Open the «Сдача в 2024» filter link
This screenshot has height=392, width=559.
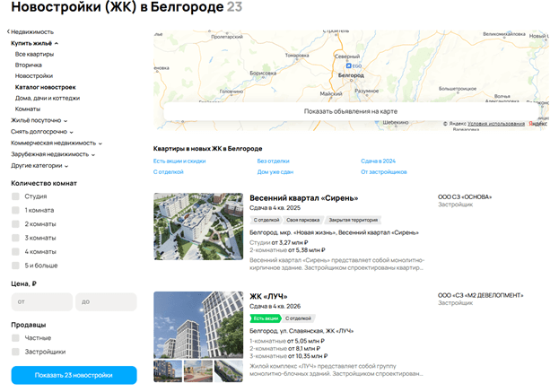coord(378,161)
